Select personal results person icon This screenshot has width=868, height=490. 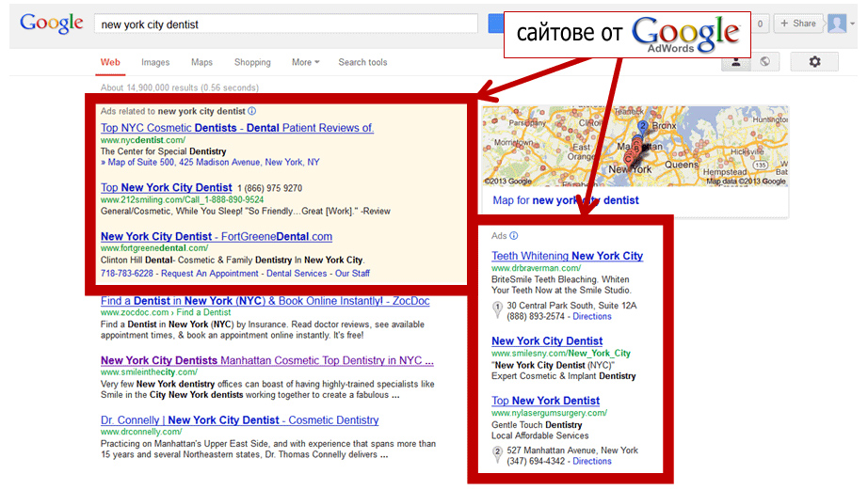(x=736, y=62)
